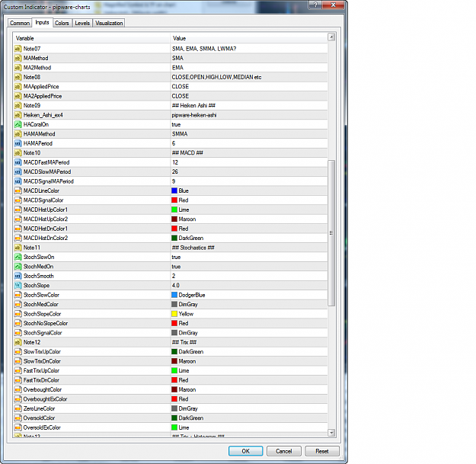This screenshot has width=476, height=464.
Task: Click the Value column header
Action: coord(249,38)
